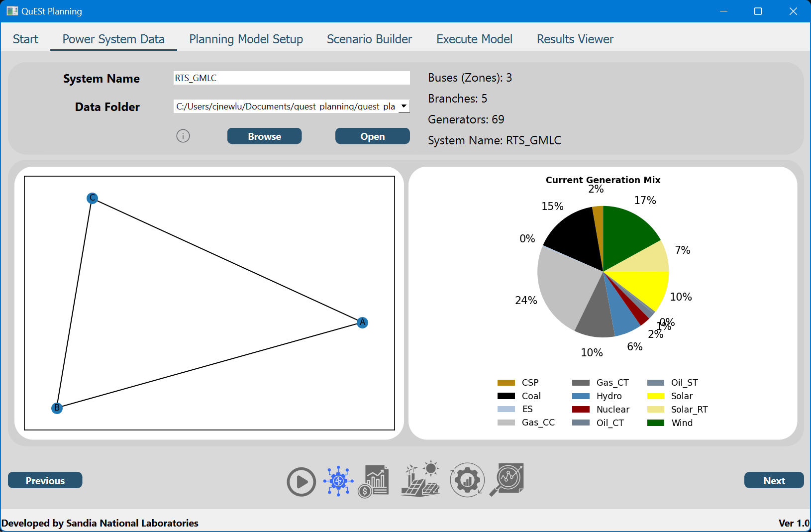Switch to the Planning Model Setup tab
This screenshot has height=532, width=811.
coord(246,39)
